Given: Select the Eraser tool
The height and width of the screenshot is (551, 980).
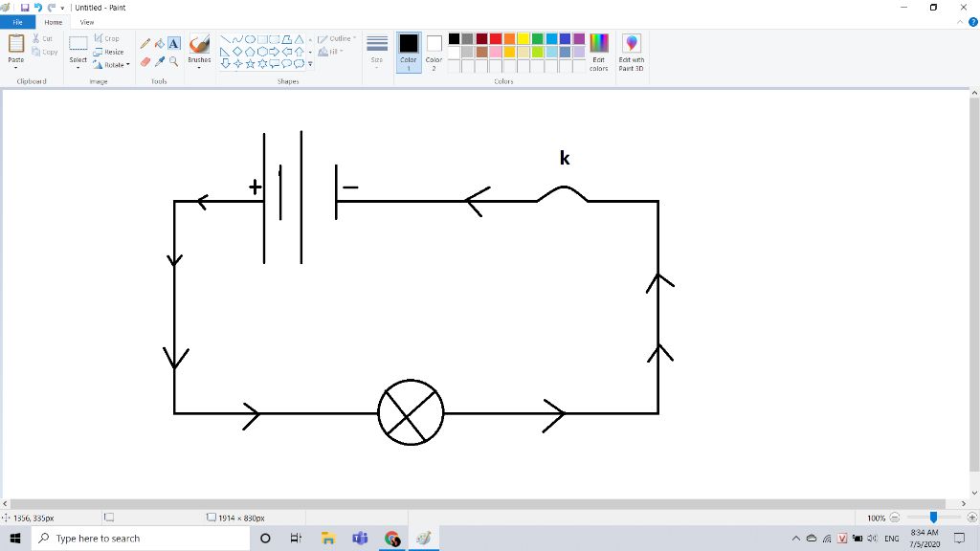Looking at the screenshot, I should pos(145,61).
